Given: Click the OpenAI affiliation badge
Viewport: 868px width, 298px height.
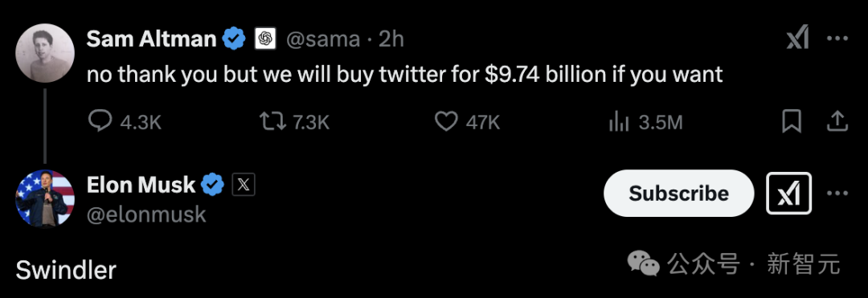Looking at the screenshot, I should 265,39.
